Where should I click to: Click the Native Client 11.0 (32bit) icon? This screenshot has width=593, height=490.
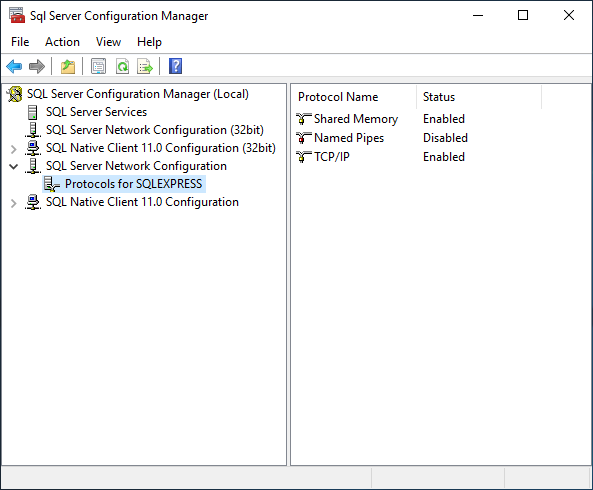33,148
